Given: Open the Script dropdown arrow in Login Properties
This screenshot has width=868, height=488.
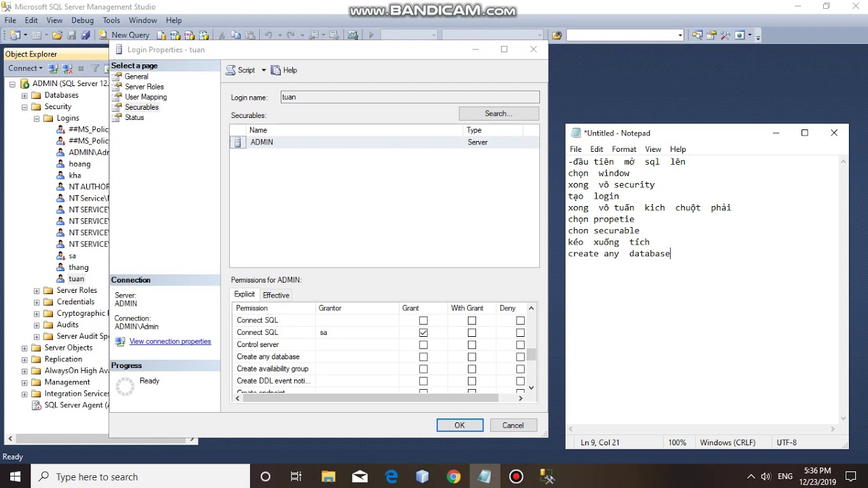Looking at the screenshot, I should tap(264, 70).
